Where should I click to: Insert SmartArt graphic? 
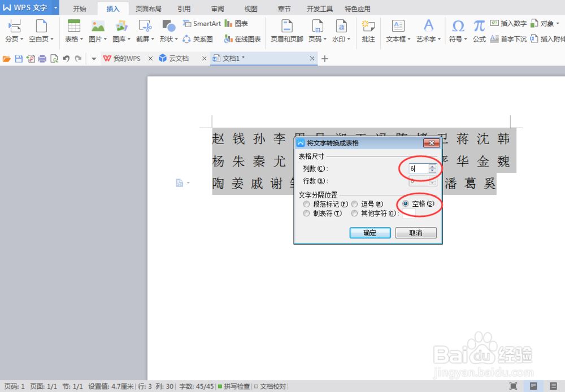(x=202, y=23)
